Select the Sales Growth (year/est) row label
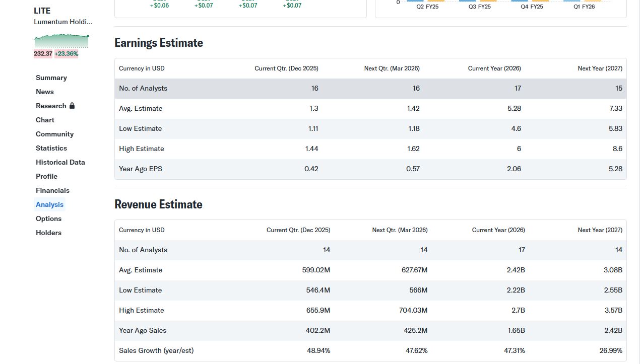Image resolution: width=640 pixels, height=364 pixels. [156, 350]
